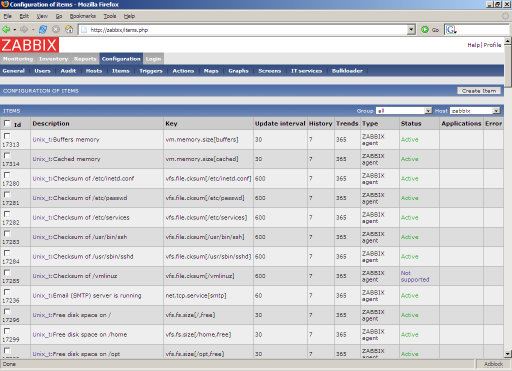This screenshot has height=371, width=512.
Task: Check the box for item 17283
Action: [7, 233]
